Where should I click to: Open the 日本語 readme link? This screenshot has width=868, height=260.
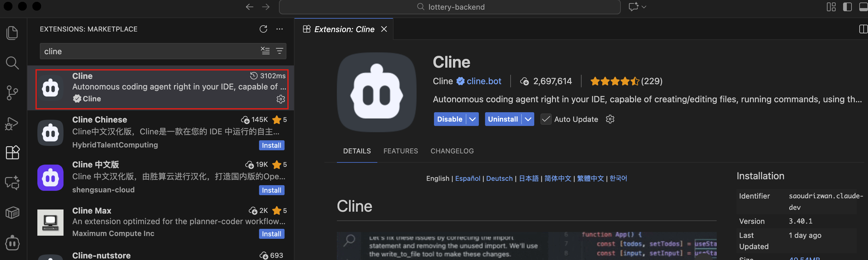click(529, 178)
